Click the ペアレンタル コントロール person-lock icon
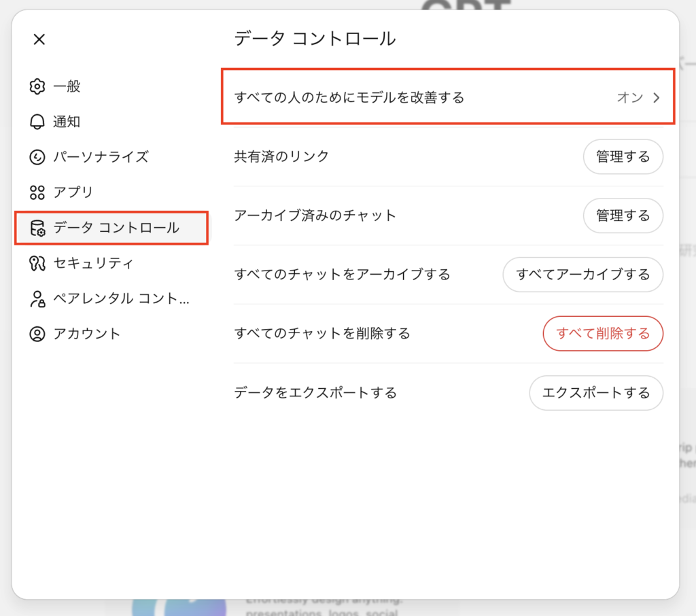This screenshot has width=696, height=616. (x=37, y=298)
